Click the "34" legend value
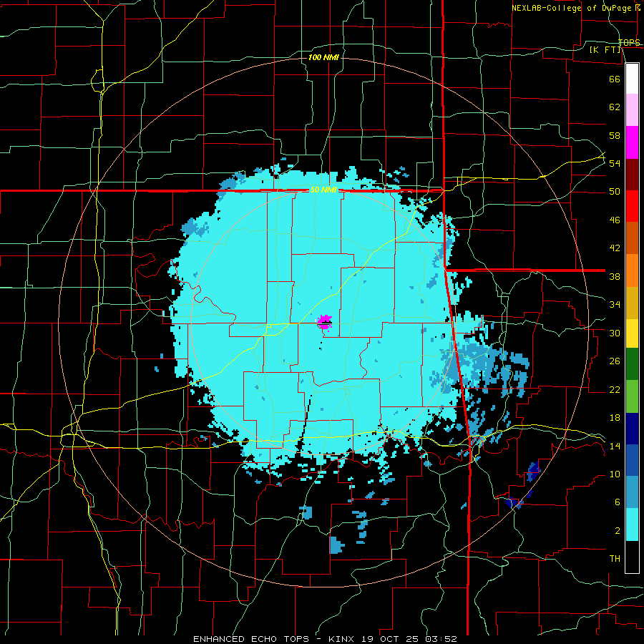 [x=615, y=305]
